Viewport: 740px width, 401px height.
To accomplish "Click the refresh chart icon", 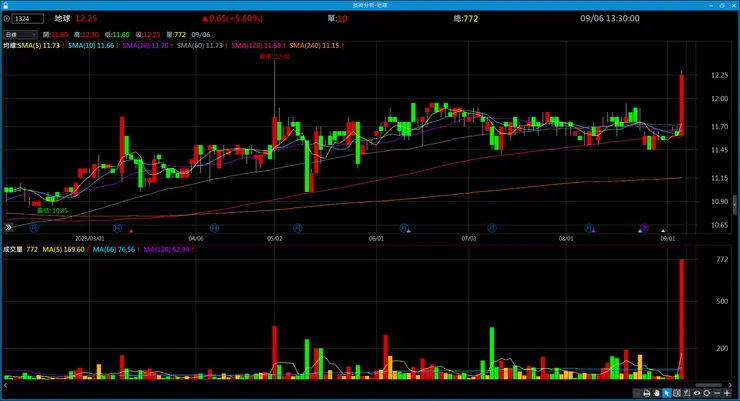I will click(706, 393).
